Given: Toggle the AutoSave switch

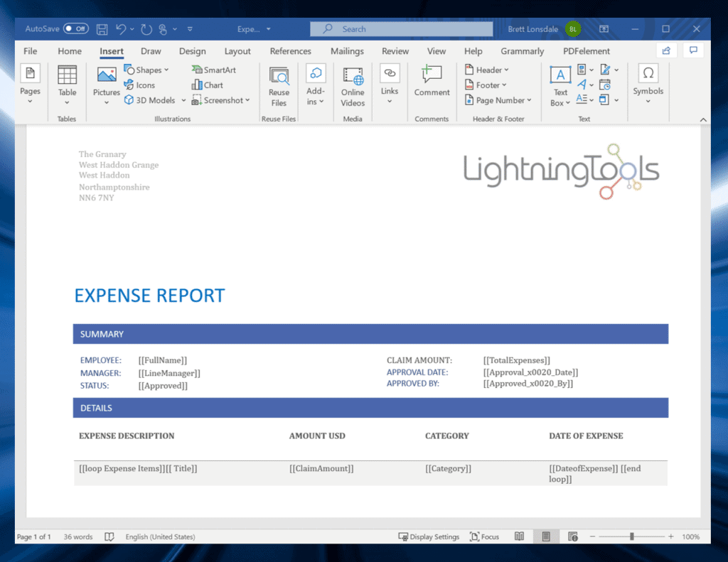Looking at the screenshot, I should coord(75,29).
